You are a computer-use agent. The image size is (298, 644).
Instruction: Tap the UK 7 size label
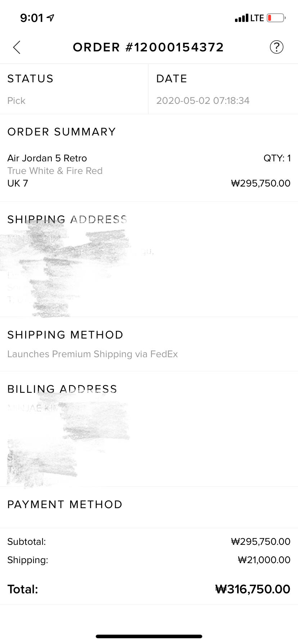18,183
